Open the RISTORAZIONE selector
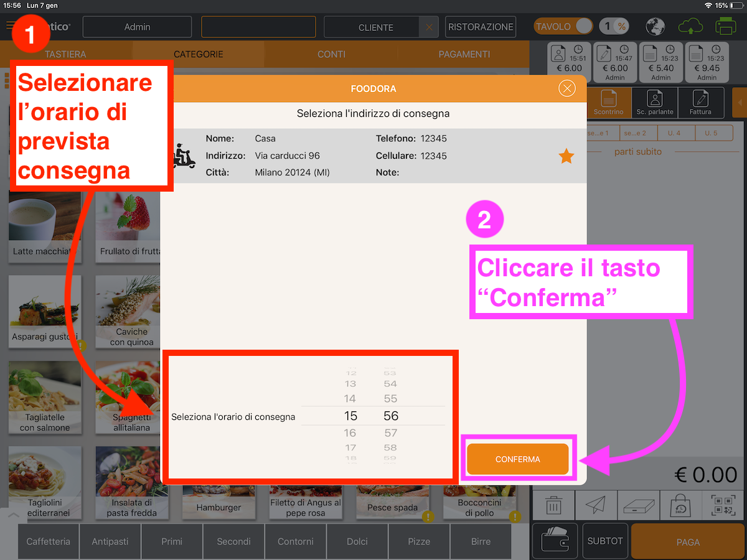The height and width of the screenshot is (560, 747). [x=481, y=27]
